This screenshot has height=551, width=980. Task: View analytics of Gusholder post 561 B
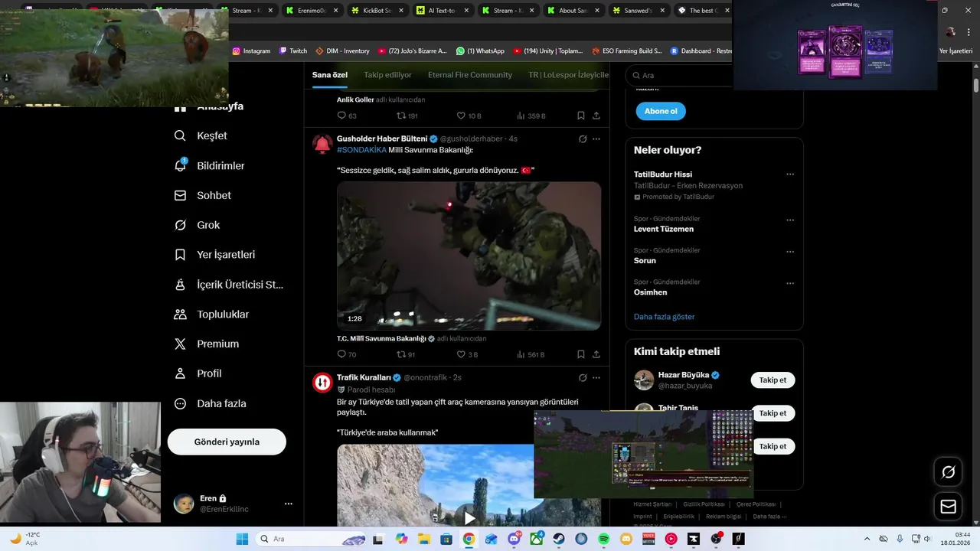click(531, 354)
